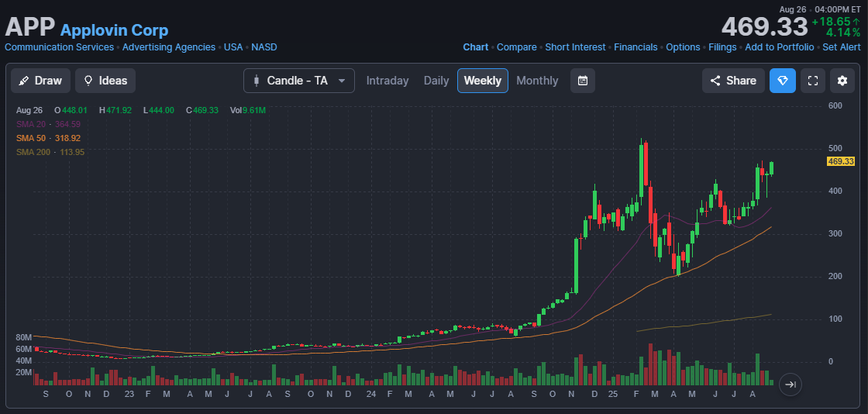This screenshot has width=868, height=414.
Task: Click the O 448.01 open value
Action: pyautogui.click(x=71, y=110)
